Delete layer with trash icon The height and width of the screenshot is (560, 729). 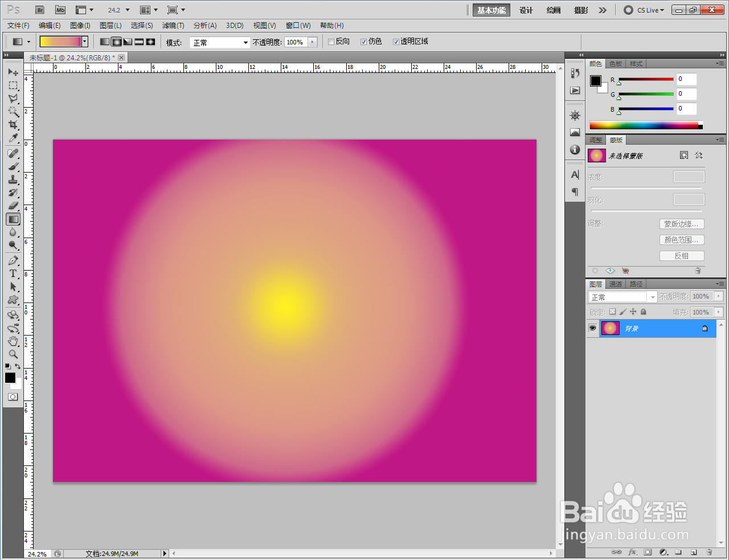pos(709,552)
